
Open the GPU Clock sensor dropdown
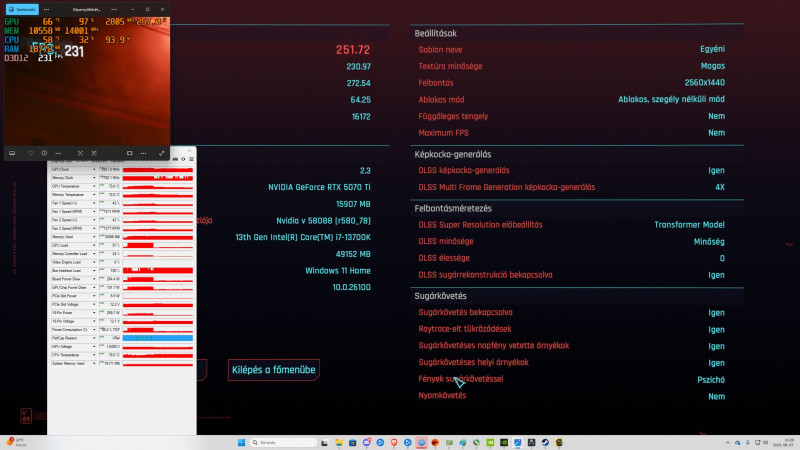pyautogui.click(x=94, y=169)
